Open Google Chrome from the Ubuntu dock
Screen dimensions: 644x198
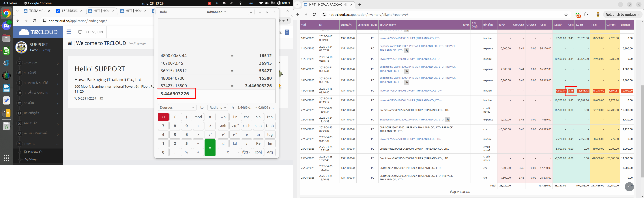pyautogui.click(x=7, y=13)
